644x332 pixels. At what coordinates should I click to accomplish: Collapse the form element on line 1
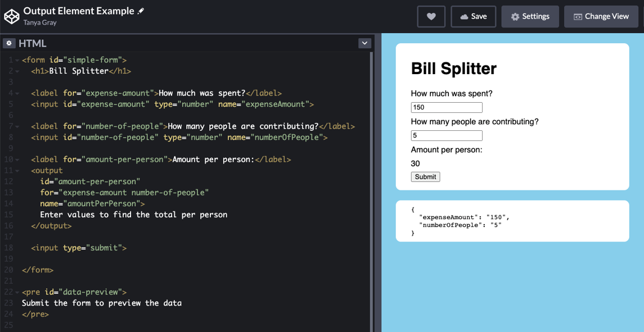coord(17,60)
